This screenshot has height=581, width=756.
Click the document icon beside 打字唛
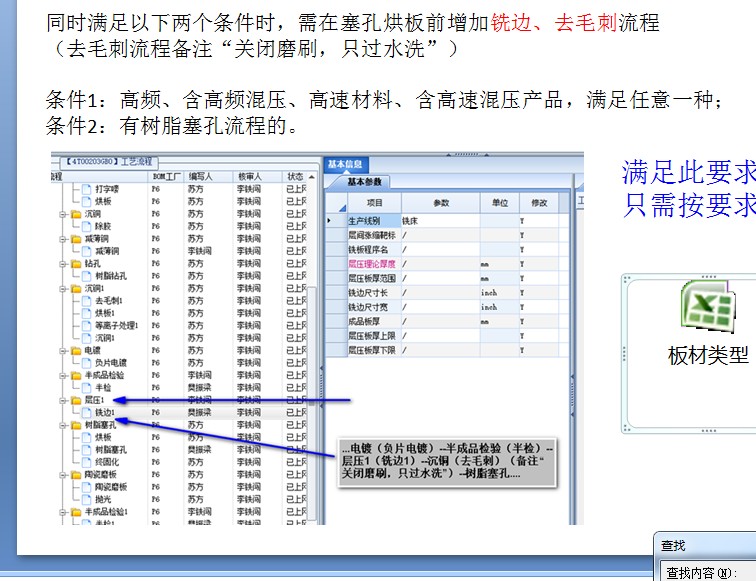[x=86, y=189]
